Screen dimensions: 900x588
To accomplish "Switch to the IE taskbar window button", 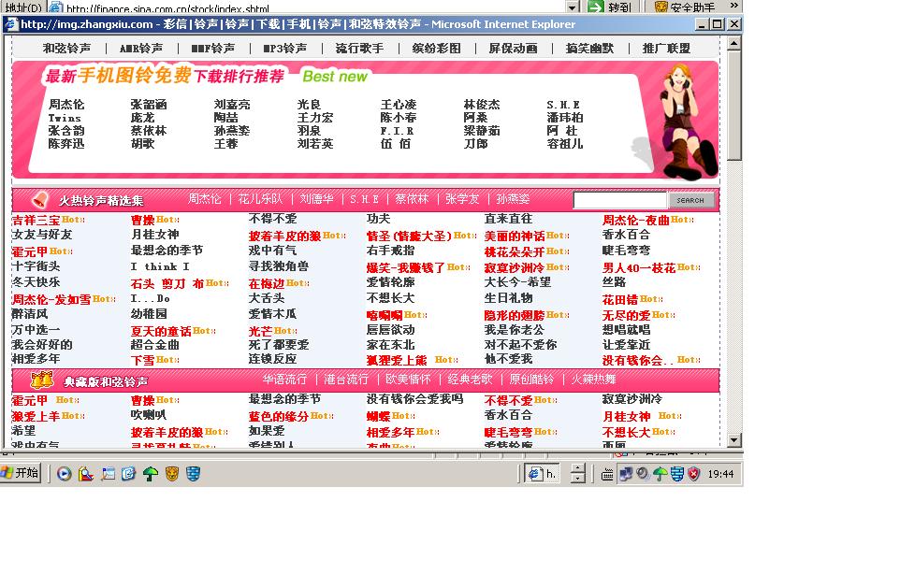I will coord(542,474).
